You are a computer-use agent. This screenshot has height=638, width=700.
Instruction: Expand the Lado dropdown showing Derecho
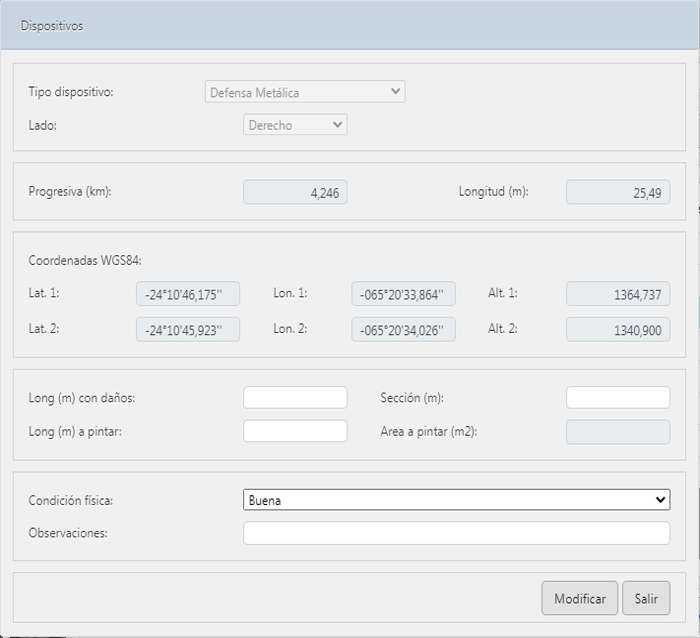[295, 125]
